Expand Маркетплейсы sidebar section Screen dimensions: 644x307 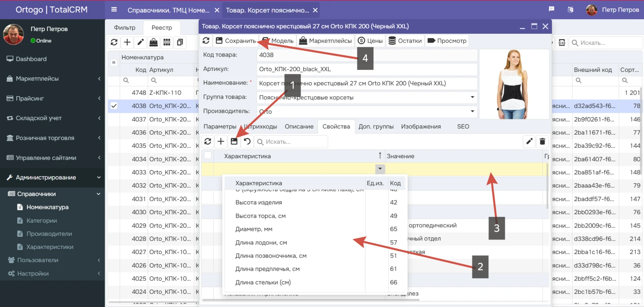pyautogui.click(x=52, y=79)
